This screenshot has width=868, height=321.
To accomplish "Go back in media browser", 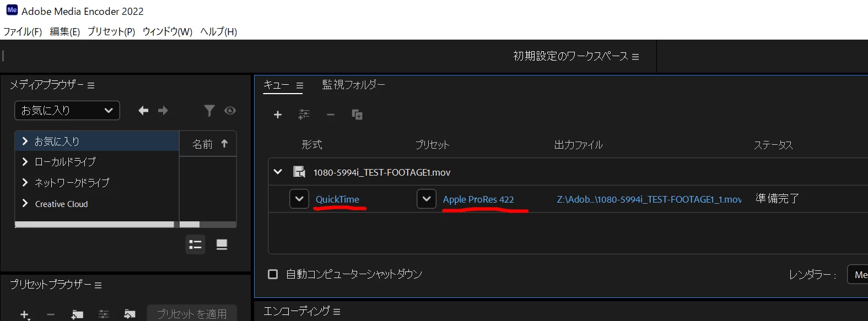I will pos(143,111).
